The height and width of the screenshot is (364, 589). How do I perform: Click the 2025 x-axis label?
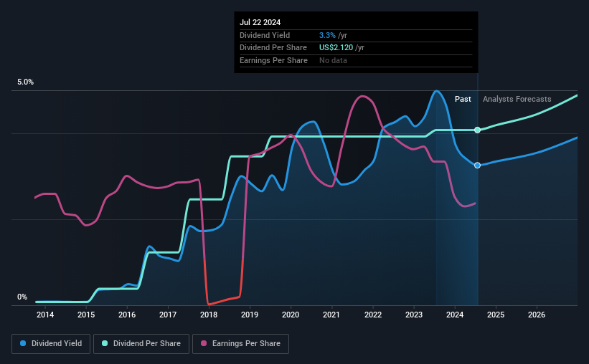pos(496,315)
